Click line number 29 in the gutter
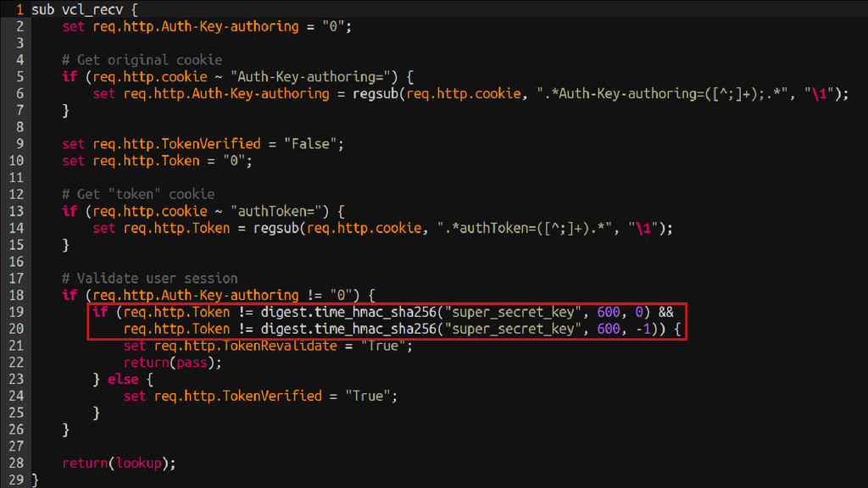 pyautogui.click(x=16, y=480)
